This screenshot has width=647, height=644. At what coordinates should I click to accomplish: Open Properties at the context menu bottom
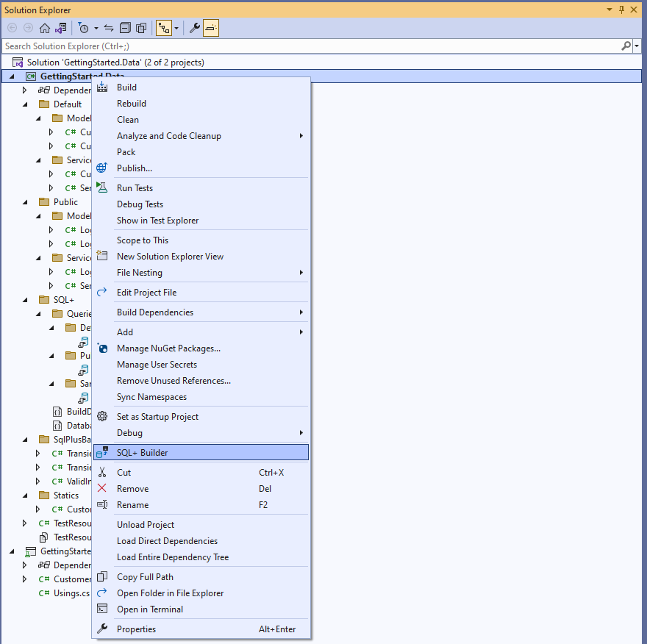[201, 629]
